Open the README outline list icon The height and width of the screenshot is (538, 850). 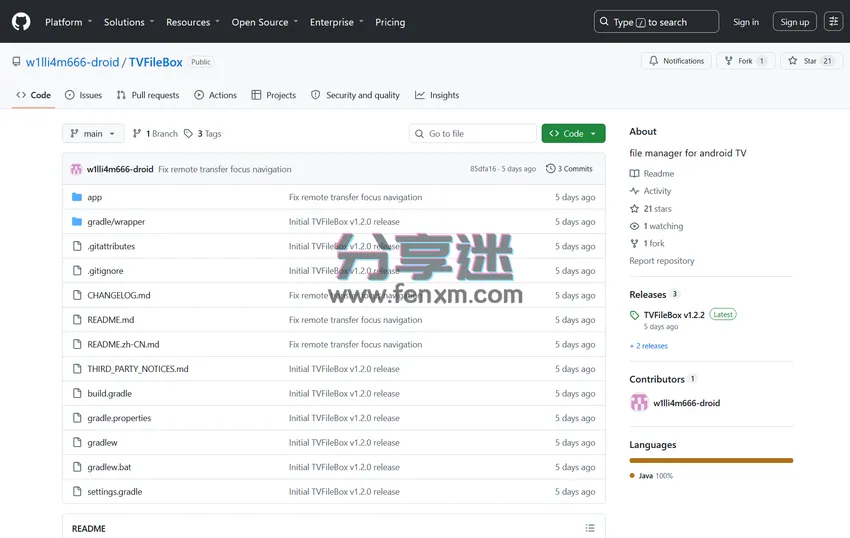point(590,528)
